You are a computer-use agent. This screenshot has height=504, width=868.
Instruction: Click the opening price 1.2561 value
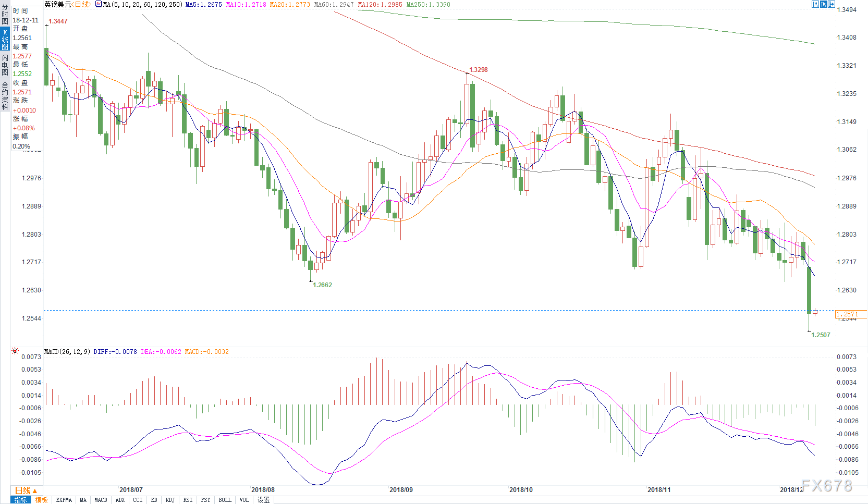[22, 38]
